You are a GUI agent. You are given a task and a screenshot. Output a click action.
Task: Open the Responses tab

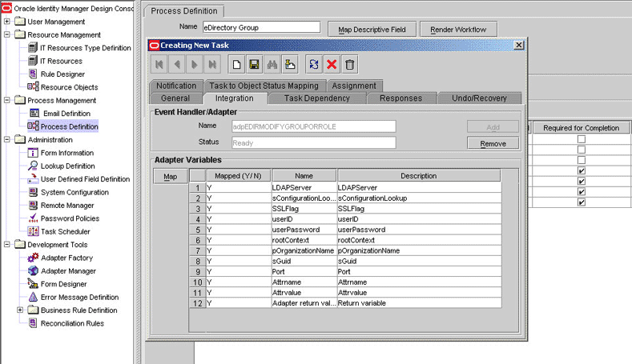pyautogui.click(x=401, y=98)
